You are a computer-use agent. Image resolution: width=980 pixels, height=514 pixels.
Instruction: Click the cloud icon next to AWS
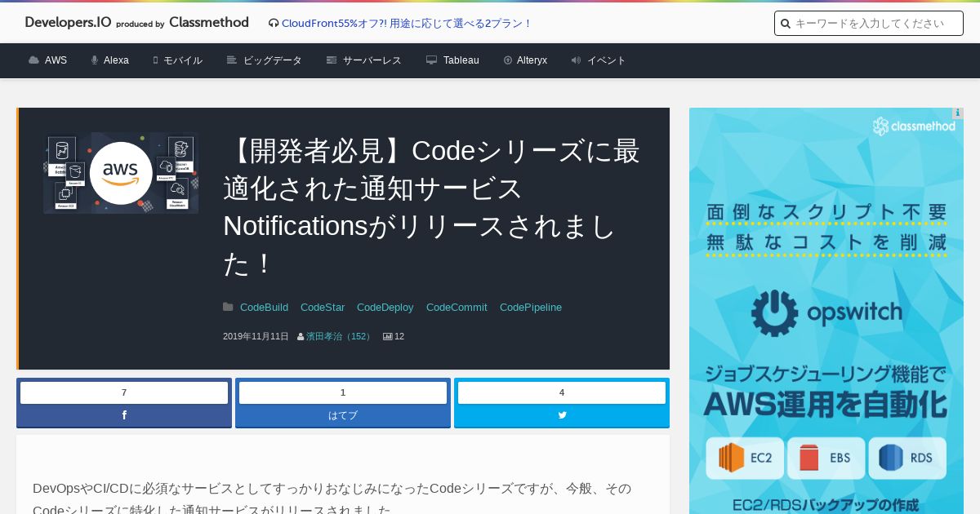33,60
